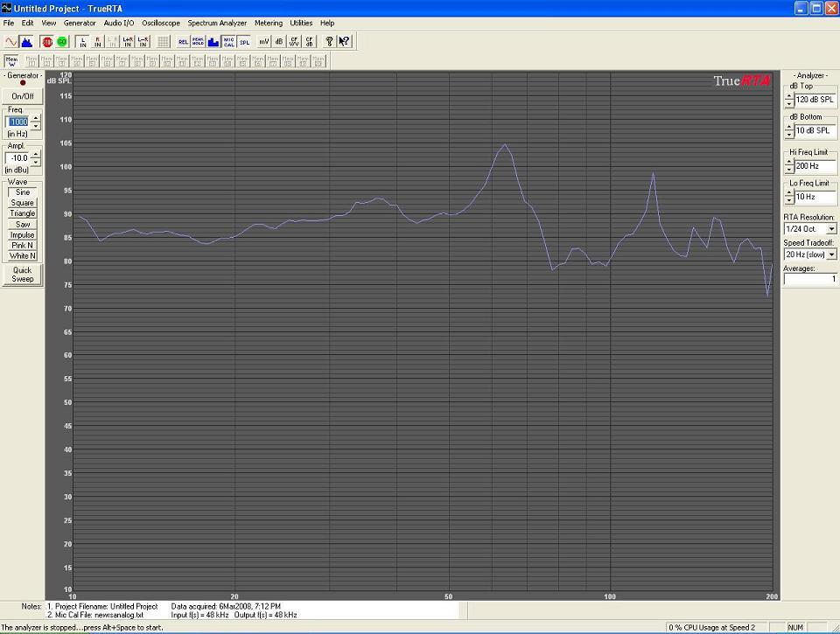The width and height of the screenshot is (840, 634).
Task: Select the L IN input icon
Action: coord(83,41)
